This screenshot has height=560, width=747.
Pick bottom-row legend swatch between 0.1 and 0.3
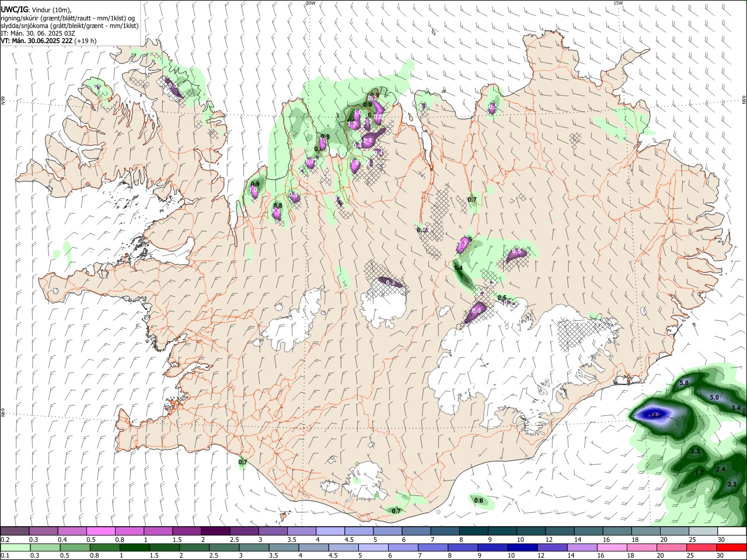pos(15,547)
